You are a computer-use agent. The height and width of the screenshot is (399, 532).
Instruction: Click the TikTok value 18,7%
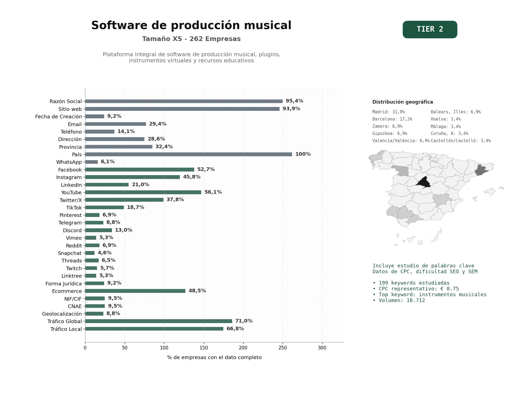click(x=135, y=207)
